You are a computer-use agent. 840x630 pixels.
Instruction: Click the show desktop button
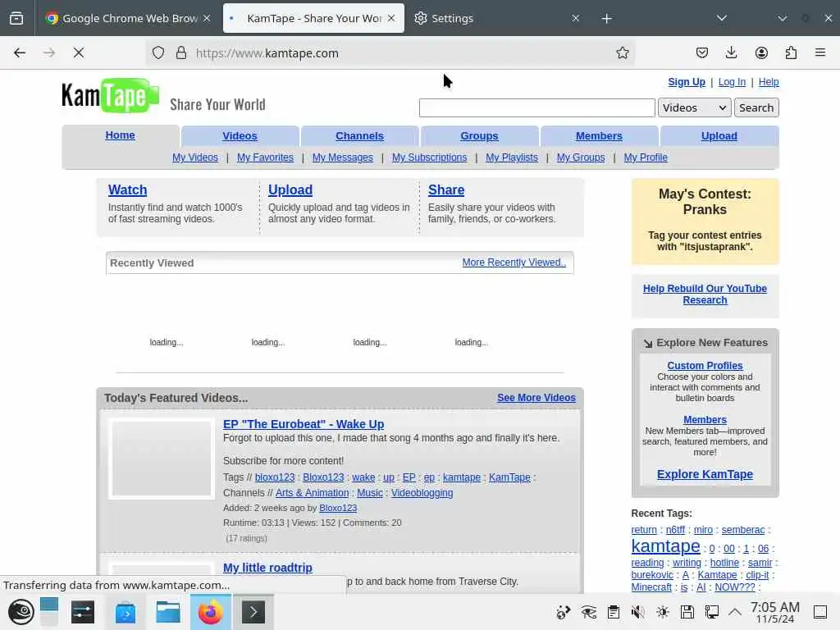(820, 612)
